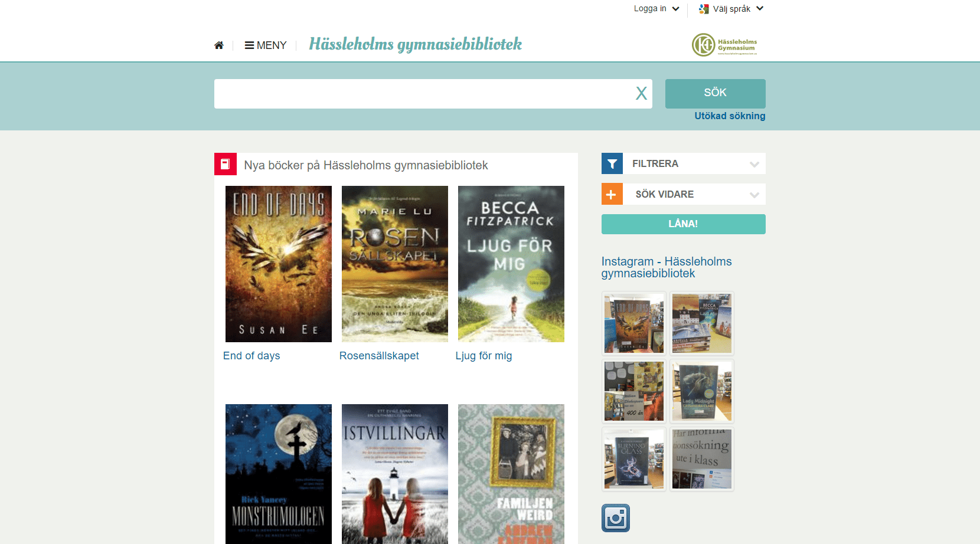Image resolution: width=980 pixels, height=544 pixels.
Task: Click the home icon in header
Action: [x=219, y=45]
